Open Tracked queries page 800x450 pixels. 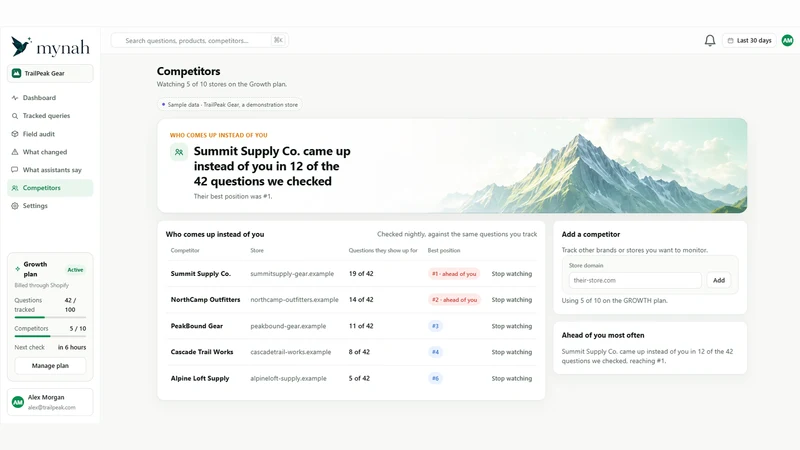(x=50, y=116)
